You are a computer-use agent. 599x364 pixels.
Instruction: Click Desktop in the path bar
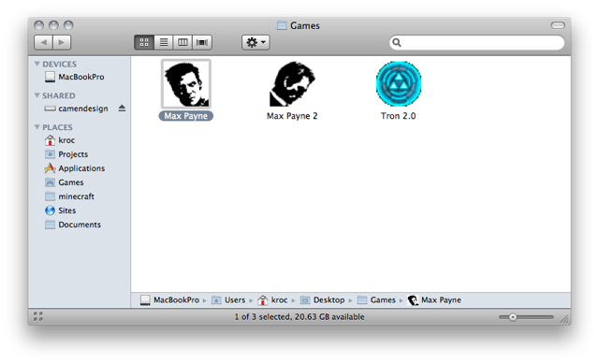pos(329,300)
